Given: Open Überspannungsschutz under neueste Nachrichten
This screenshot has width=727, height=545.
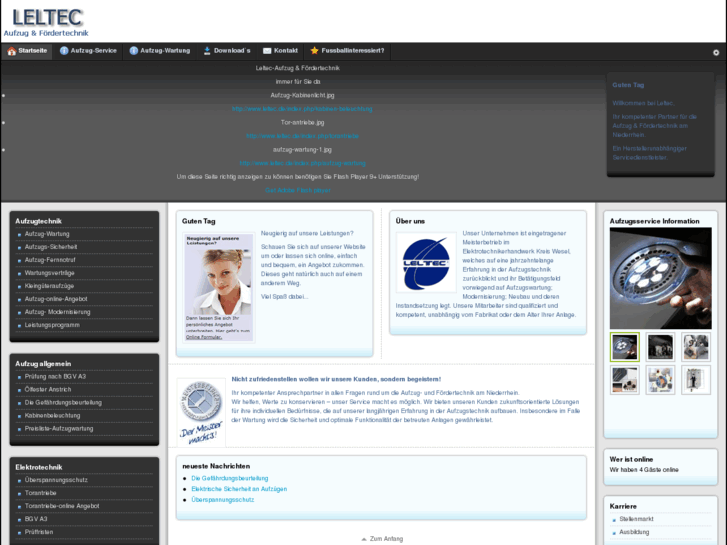Looking at the screenshot, I should click(x=223, y=500).
